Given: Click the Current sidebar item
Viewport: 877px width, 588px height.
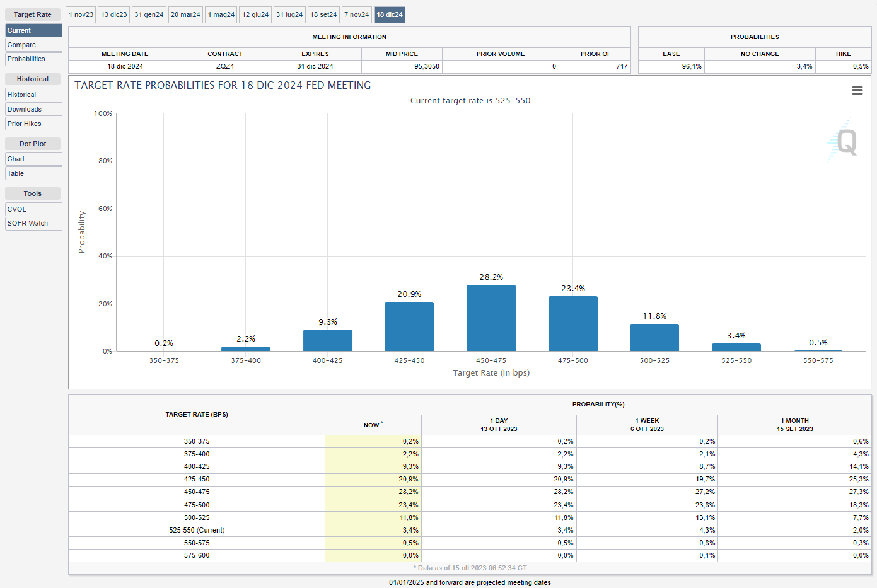Looking at the screenshot, I should [33, 30].
